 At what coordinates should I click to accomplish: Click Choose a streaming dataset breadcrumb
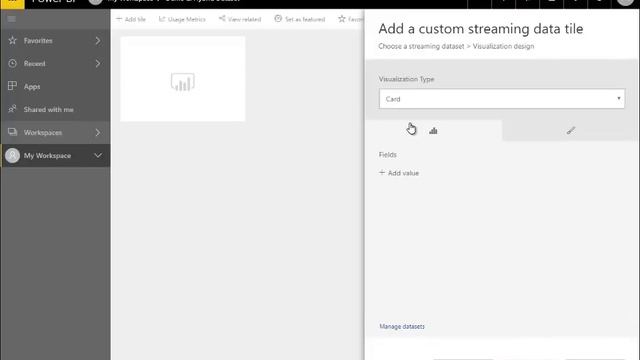click(421, 47)
